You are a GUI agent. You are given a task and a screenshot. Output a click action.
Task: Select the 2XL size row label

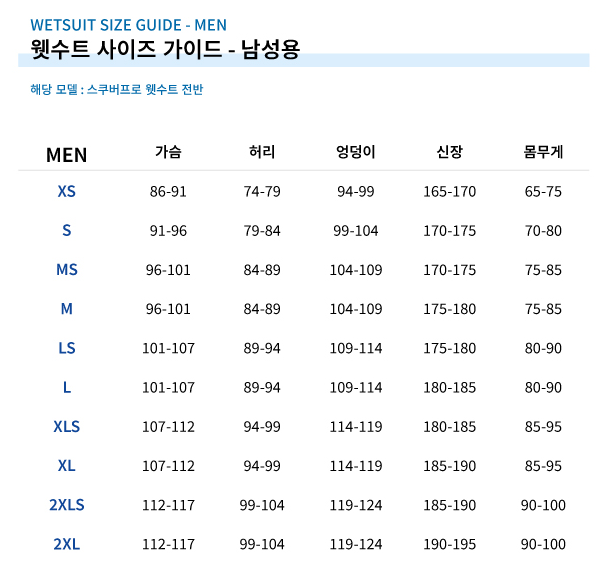click(x=67, y=544)
